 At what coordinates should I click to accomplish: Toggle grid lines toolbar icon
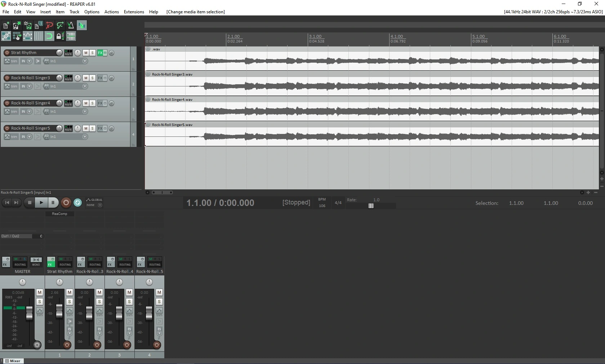coord(39,36)
